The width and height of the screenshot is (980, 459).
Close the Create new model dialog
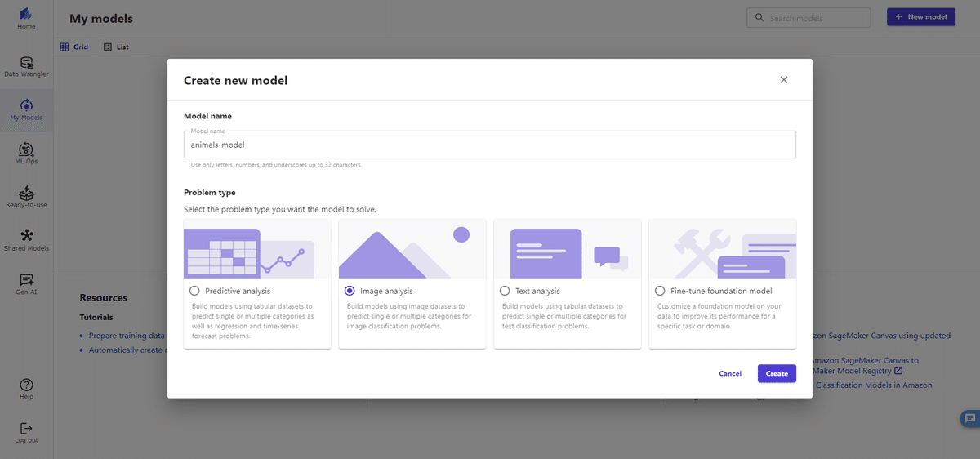[x=784, y=79]
